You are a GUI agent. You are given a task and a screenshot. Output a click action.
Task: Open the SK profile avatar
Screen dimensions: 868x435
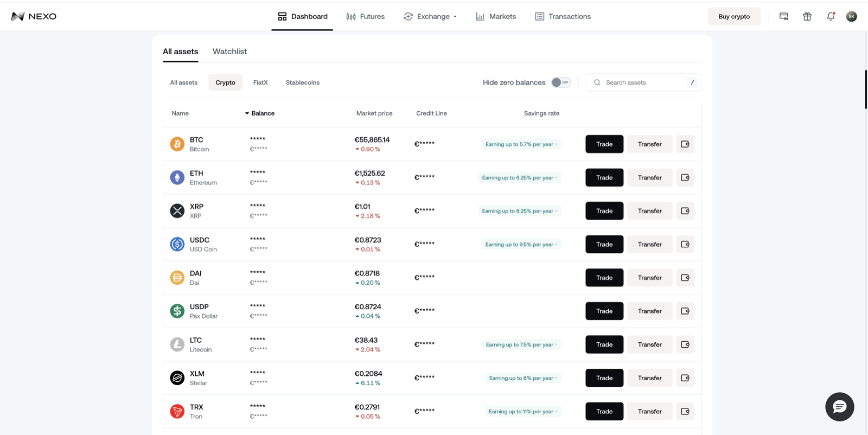[852, 16]
